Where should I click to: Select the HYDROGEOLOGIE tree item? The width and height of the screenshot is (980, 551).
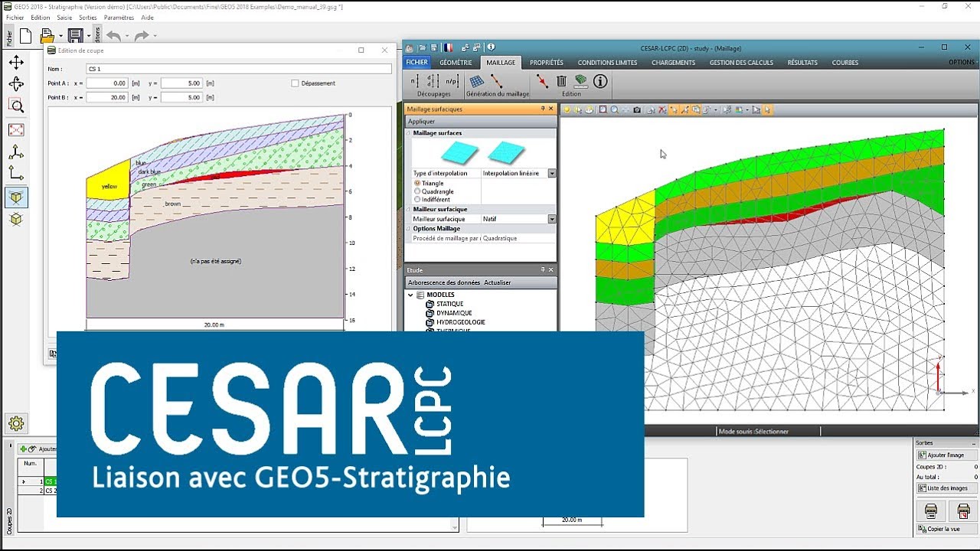click(461, 322)
